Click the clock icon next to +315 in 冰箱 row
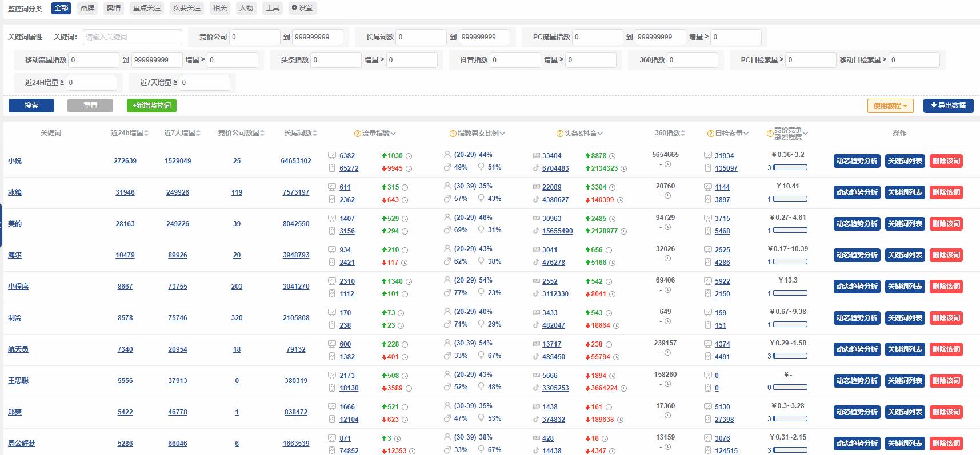 click(x=405, y=187)
